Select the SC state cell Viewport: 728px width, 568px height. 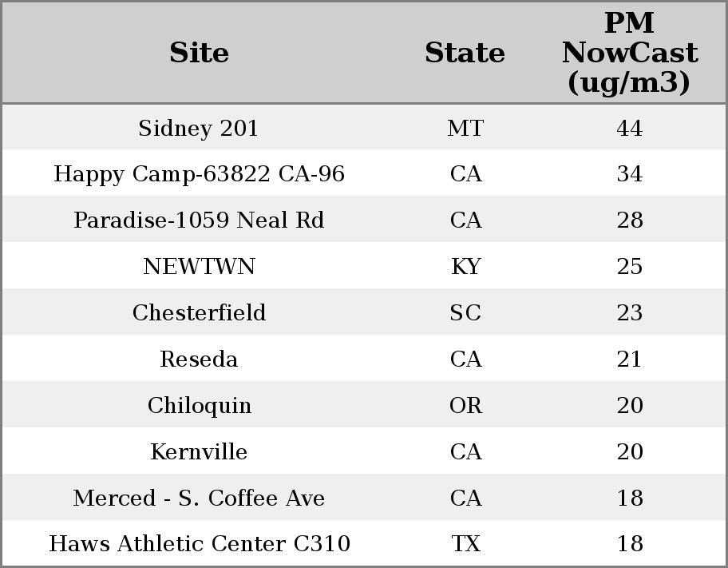(465, 312)
